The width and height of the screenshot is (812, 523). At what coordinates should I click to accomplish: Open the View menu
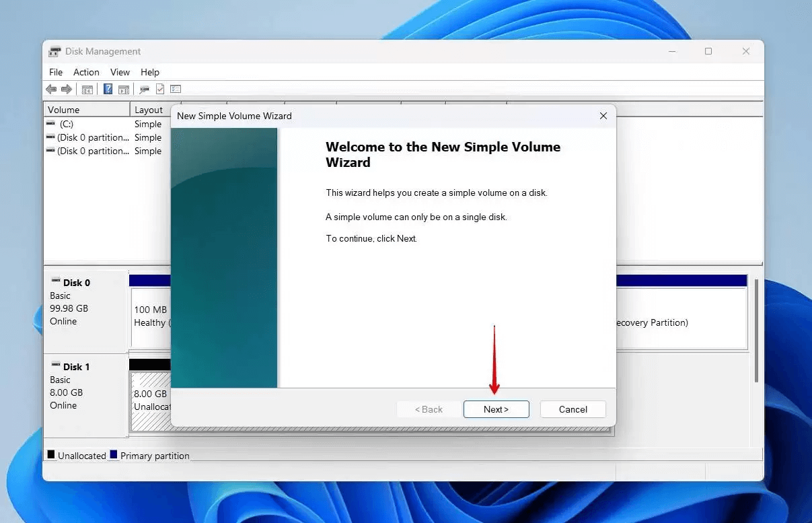tap(120, 72)
